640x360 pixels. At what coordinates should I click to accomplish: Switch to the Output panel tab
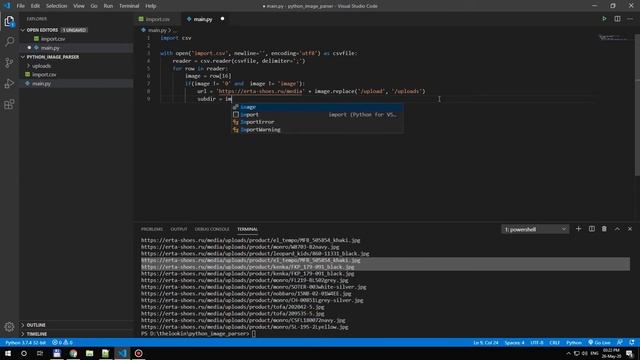(x=179, y=229)
